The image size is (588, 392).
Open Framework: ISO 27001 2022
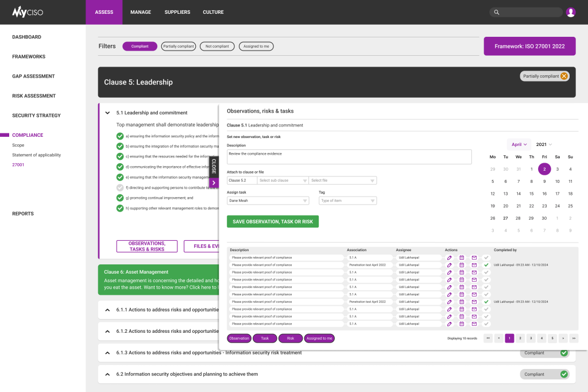click(529, 45)
